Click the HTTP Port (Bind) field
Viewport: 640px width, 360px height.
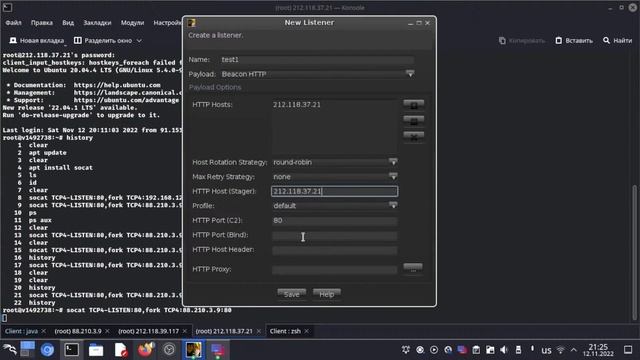tap(334, 235)
